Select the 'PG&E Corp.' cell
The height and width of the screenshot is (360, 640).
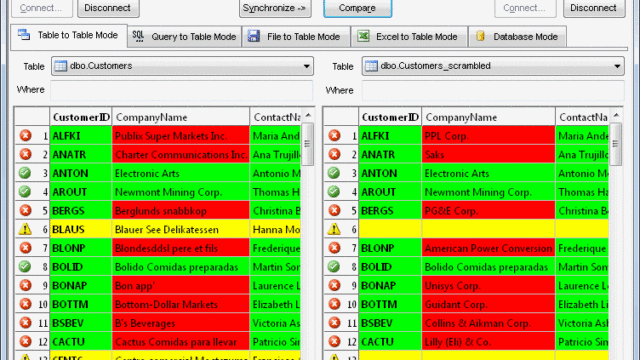pyautogui.click(x=489, y=210)
